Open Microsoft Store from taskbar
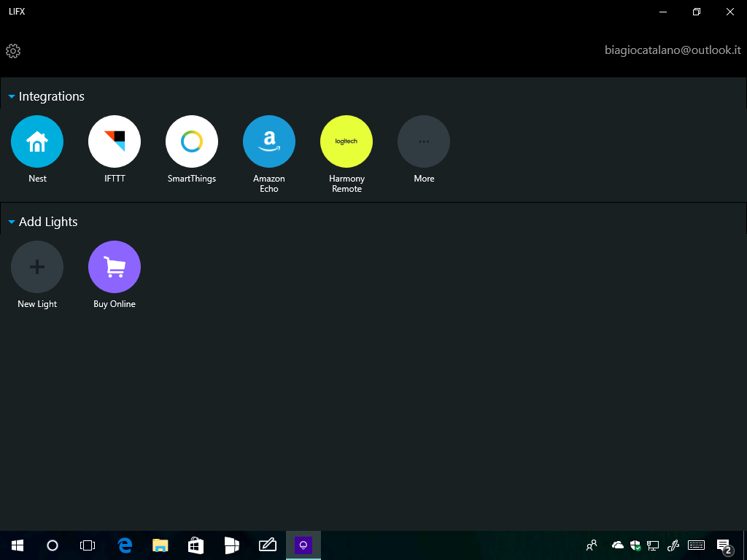This screenshot has width=747, height=560. [196, 545]
